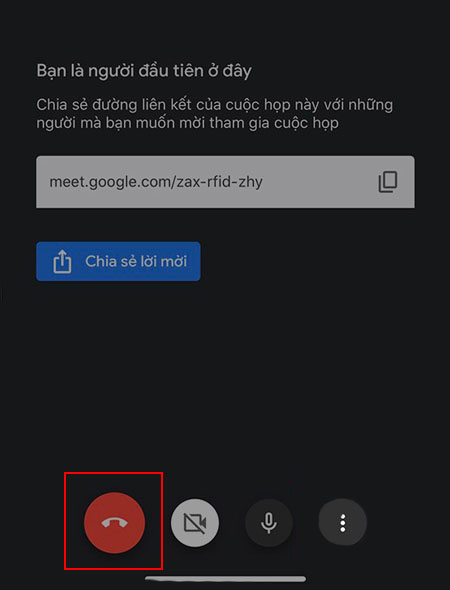The width and height of the screenshot is (450, 590).
Task: Mute the microphone
Action: (x=269, y=523)
